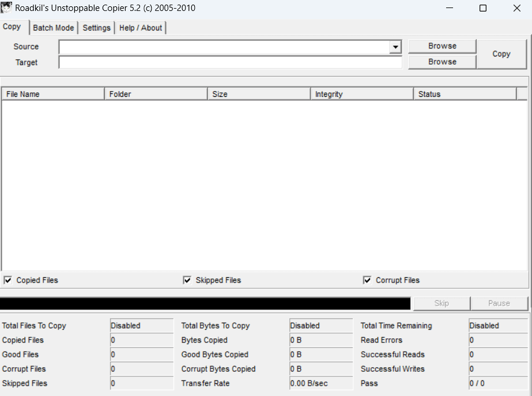Go to the Help / About tab
The height and width of the screenshot is (396, 532).
pyautogui.click(x=141, y=28)
